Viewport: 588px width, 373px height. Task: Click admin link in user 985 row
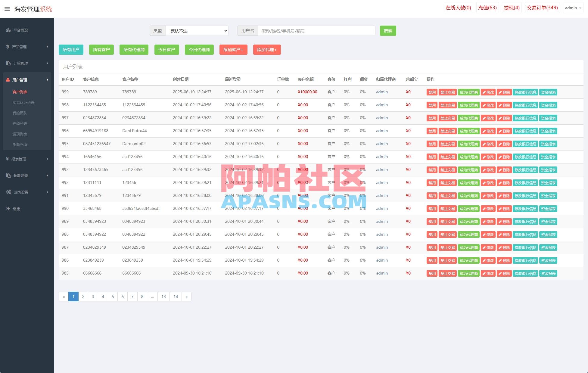click(382, 273)
